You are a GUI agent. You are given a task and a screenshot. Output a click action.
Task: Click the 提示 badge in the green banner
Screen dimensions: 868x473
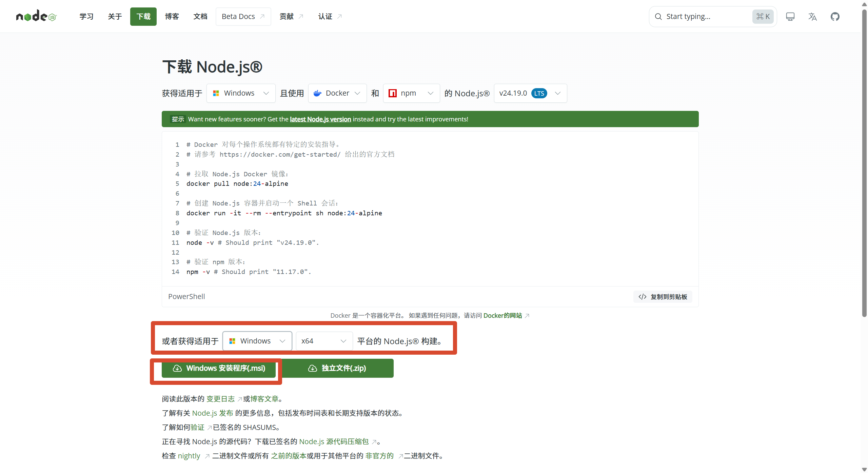coord(178,119)
